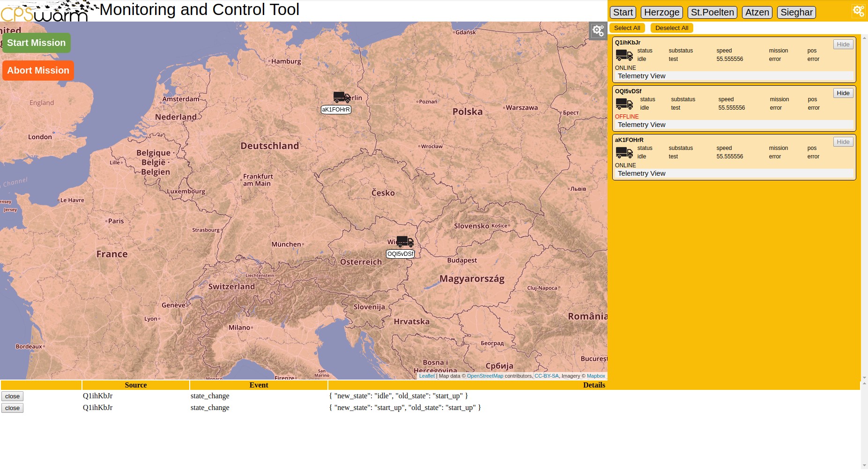Viewport: 868px width, 470px height.
Task: Click the Event column header
Action: tap(259, 385)
